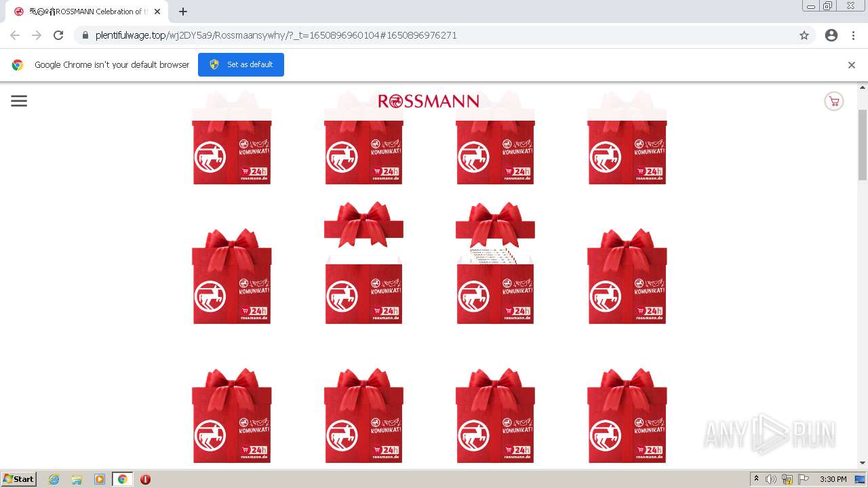The height and width of the screenshot is (488, 868).
Task: Open the Windows Start menu
Action: click(x=18, y=479)
